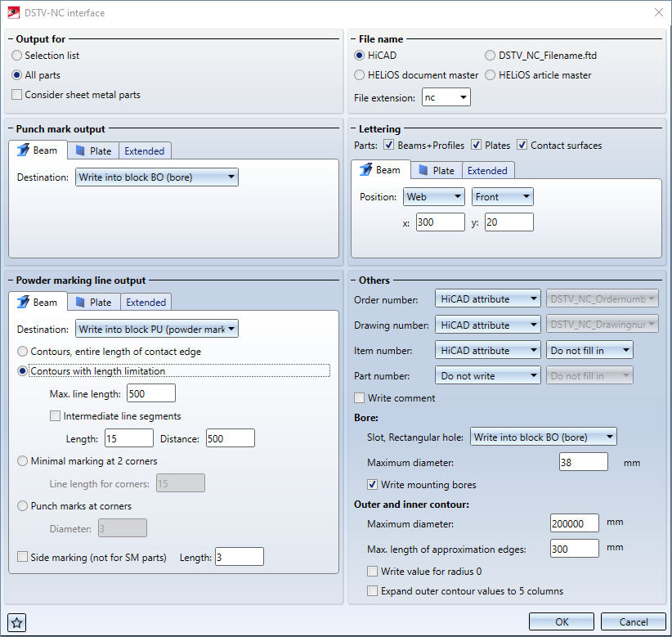Open Extended tab in Lettering section
The height and width of the screenshot is (637, 672).
point(488,171)
